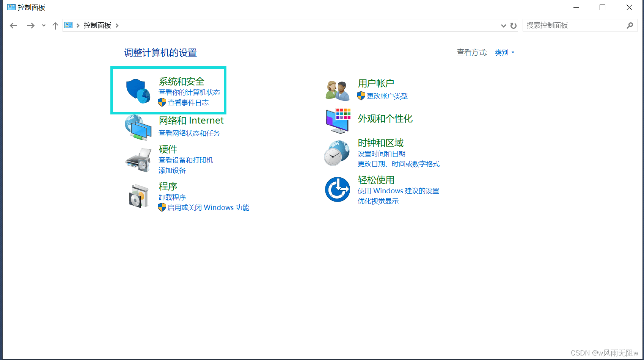Viewport: 644px width, 360px height.
Task: Click the User Accounts people icon
Action: tap(337, 90)
